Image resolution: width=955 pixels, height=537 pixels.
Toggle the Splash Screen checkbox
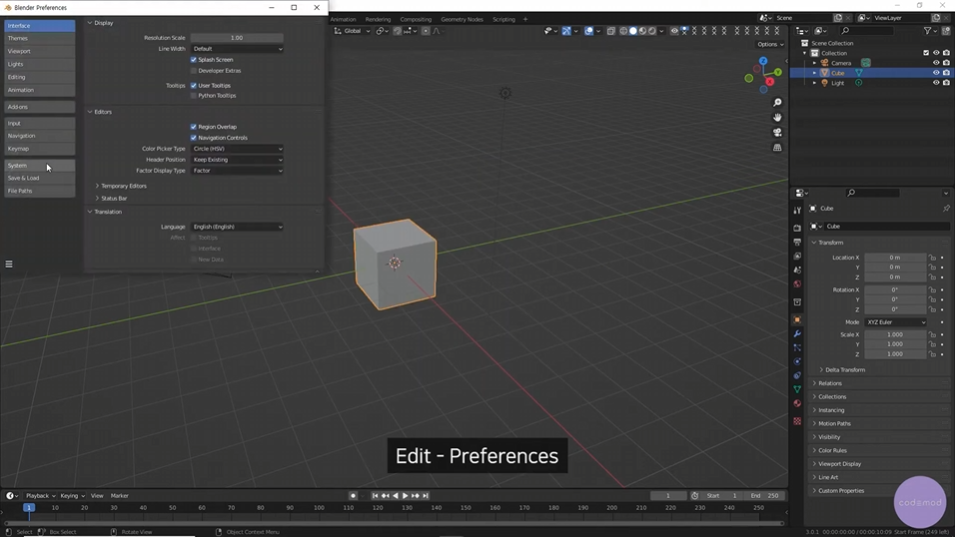pyautogui.click(x=194, y=60)
